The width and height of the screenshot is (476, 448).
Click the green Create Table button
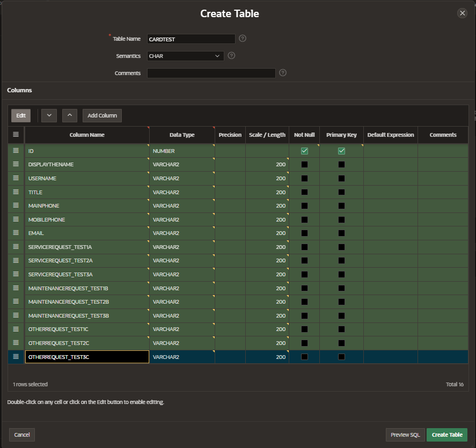447,435
